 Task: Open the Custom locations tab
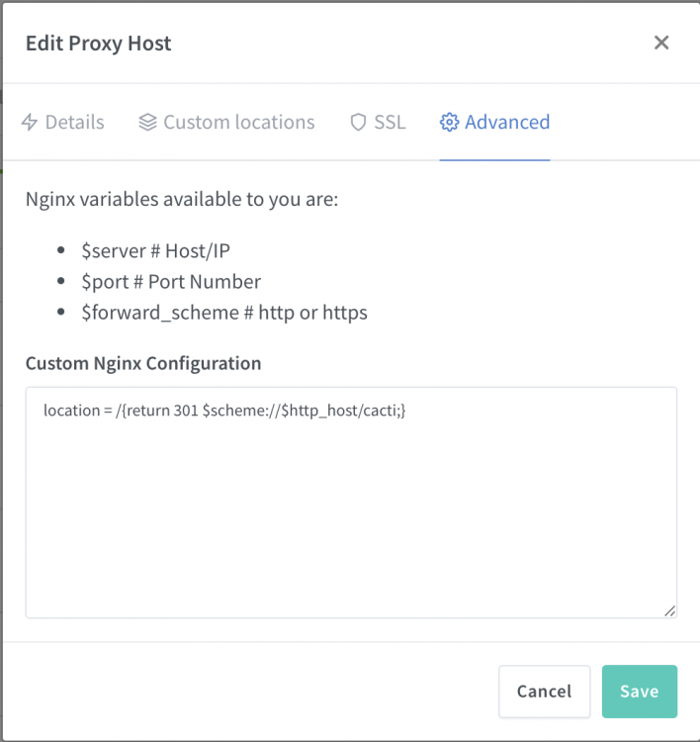point(226,122)
